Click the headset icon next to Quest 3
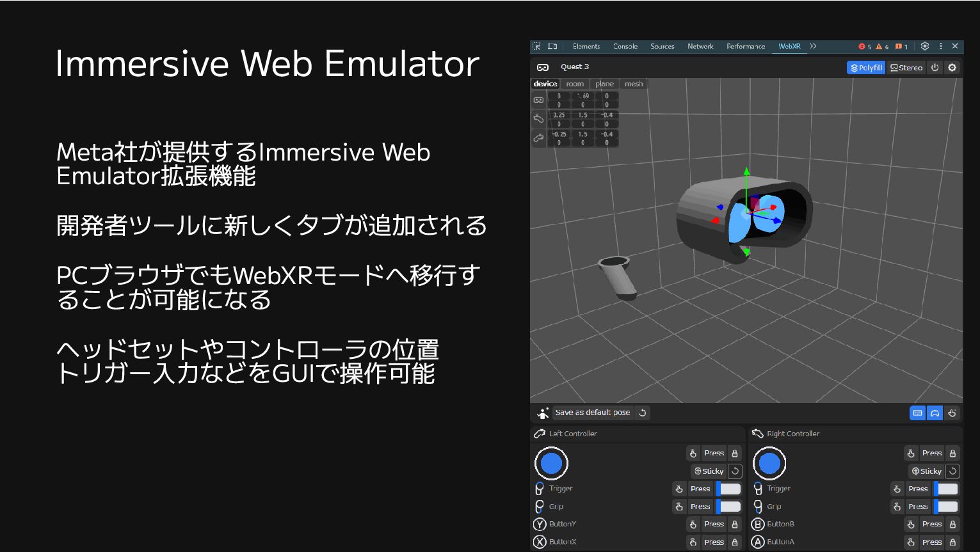 coord(543,67)
